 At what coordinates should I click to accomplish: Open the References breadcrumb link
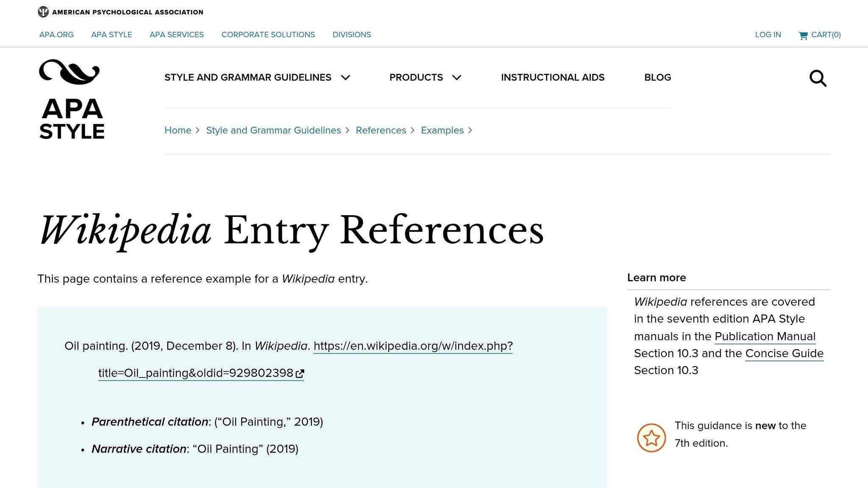point(381,130)
